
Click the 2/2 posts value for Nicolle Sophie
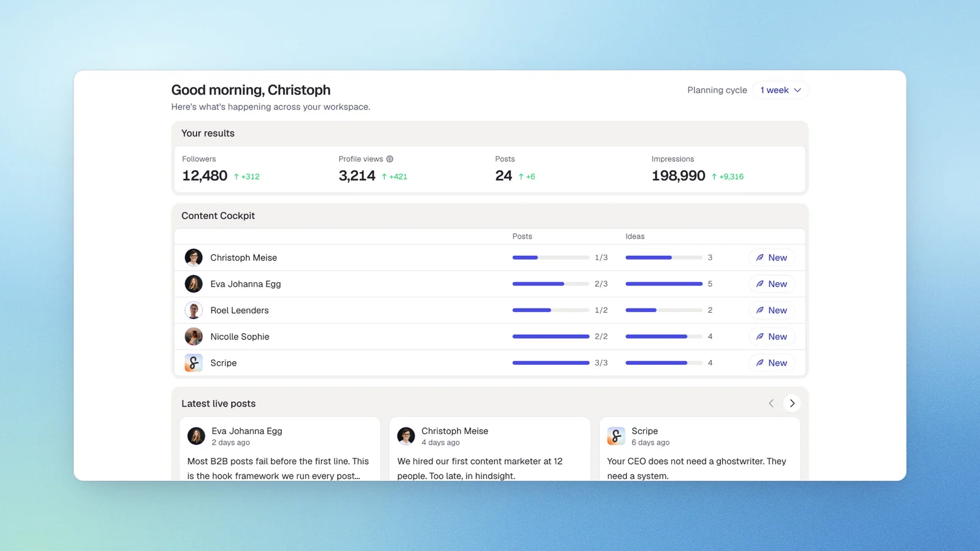601,337
